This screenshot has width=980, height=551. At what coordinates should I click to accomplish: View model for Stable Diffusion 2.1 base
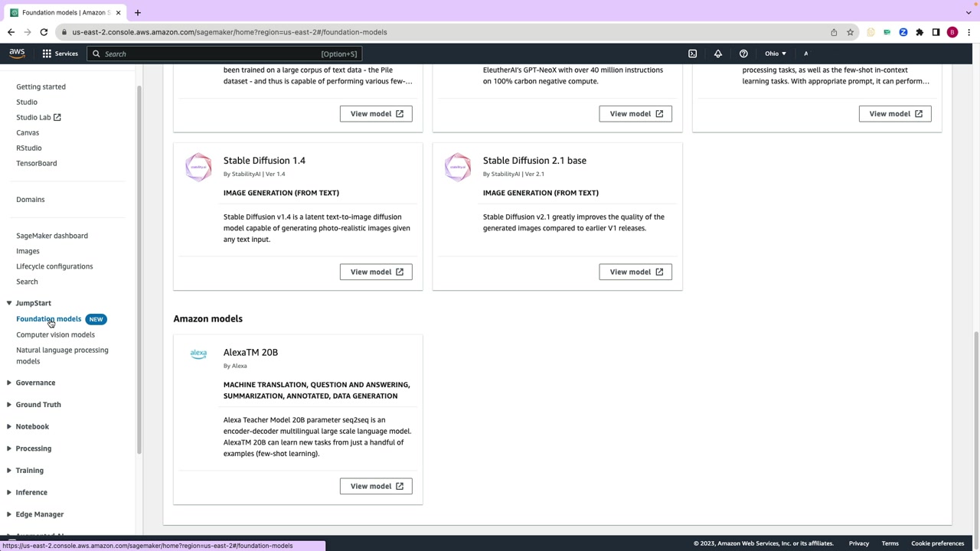[635, 272]
